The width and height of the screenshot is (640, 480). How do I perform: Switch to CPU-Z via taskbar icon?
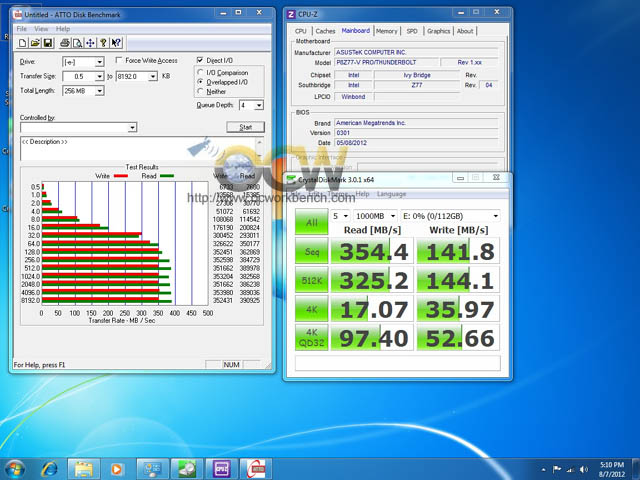(x=221, y=469)
